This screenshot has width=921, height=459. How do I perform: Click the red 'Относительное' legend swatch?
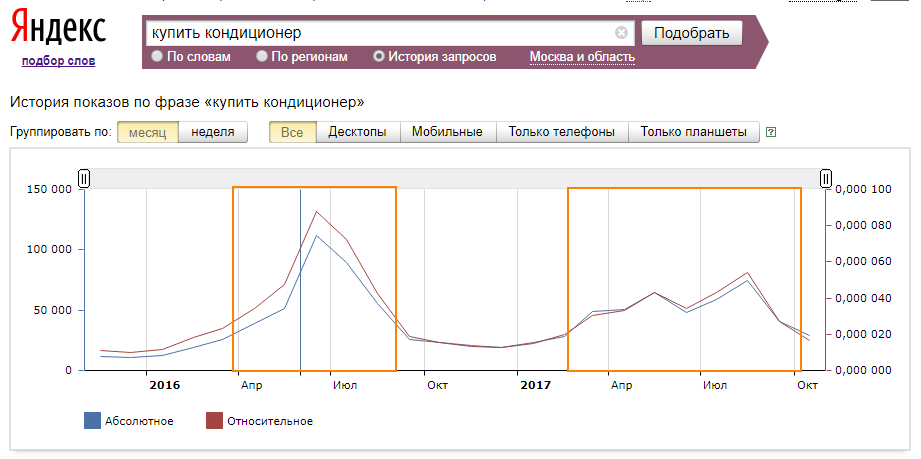click(214, 421)
